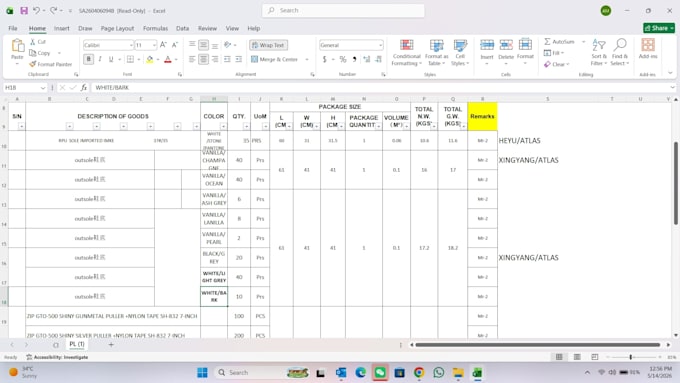Expand the AutoSum dropdown arrow
680x383 pixels.
tap(583, 42)
